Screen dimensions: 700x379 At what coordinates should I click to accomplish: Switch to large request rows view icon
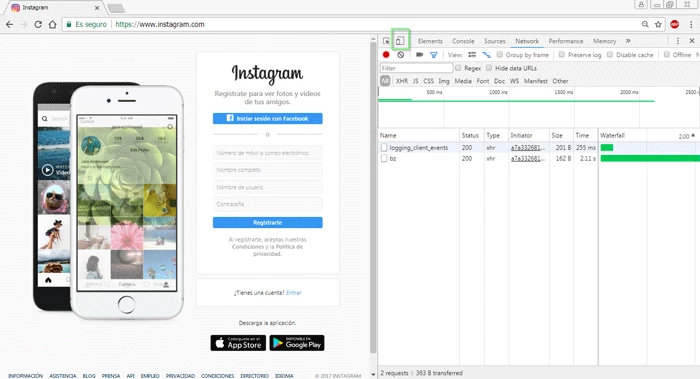[472, 54]
